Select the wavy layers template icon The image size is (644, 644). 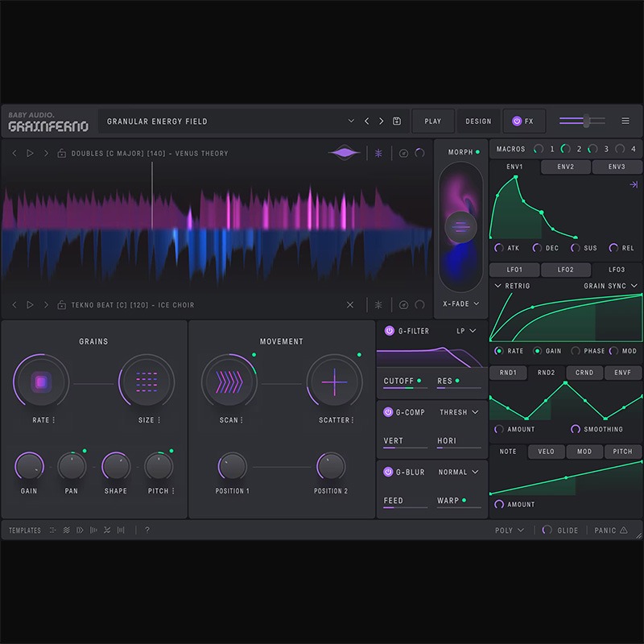pyautogui.click(x=66, y=530)
